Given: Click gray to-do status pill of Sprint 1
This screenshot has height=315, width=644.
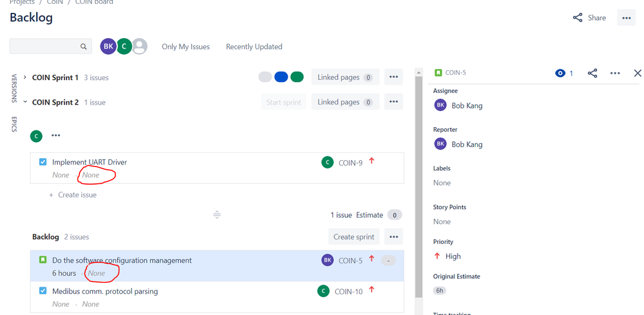Looking at the screenshot, I should [265, 77].
